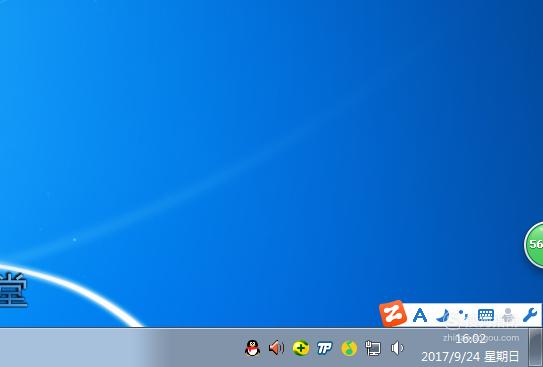Open the green plus security tray icon

(301, 348)
